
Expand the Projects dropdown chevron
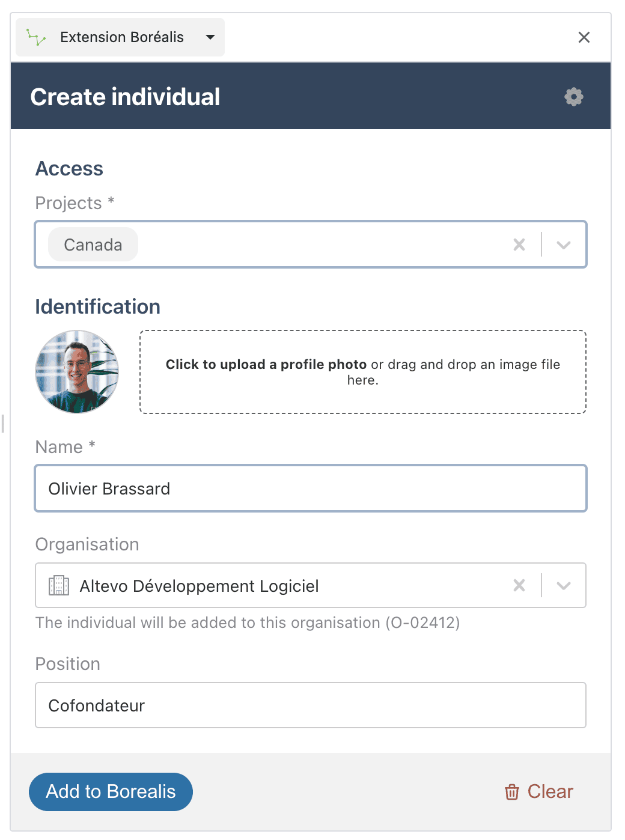point(563,245)
